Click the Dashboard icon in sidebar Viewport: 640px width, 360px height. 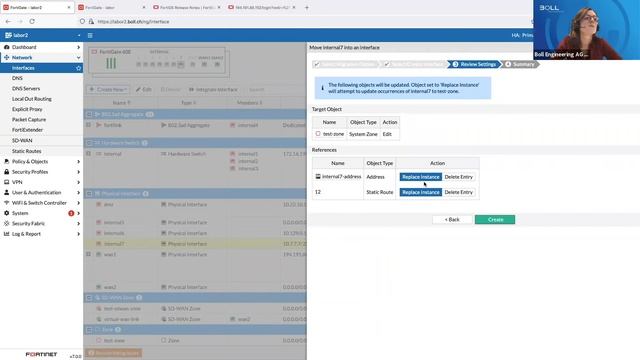(x=7, y=47)
